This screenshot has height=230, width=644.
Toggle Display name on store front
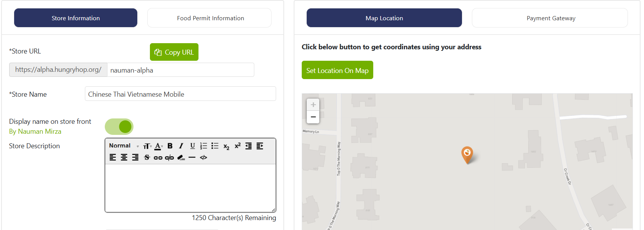tap(119, 126)
